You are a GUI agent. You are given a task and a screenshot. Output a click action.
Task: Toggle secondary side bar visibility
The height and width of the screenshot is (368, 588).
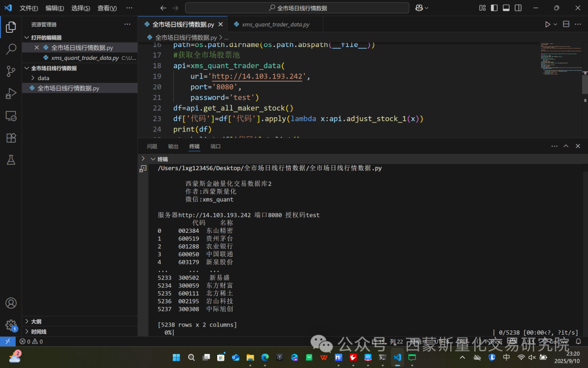tap(518, 8)
